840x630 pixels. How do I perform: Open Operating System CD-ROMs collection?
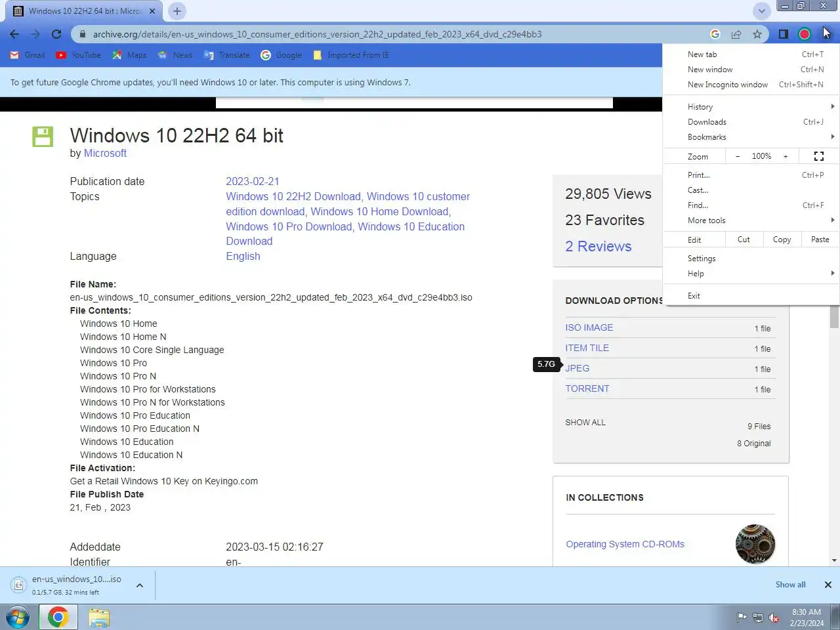click(x=625, y=544)
